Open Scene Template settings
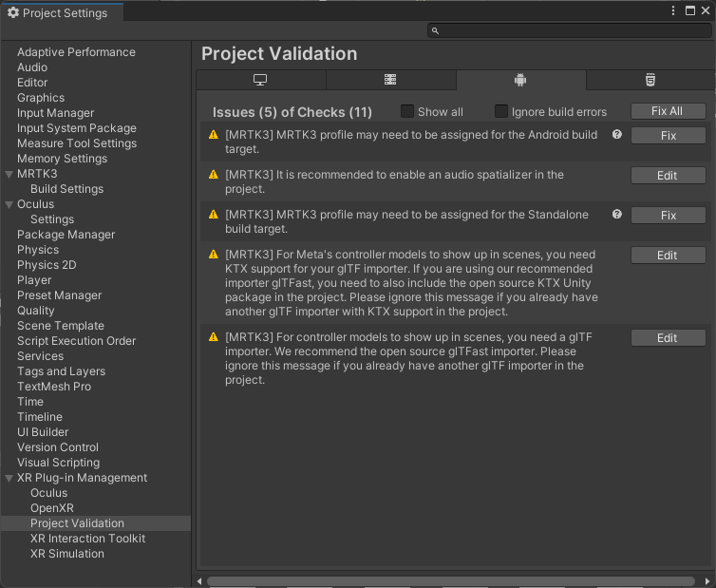This screenshot has width=716, height=588. point(61,326)
